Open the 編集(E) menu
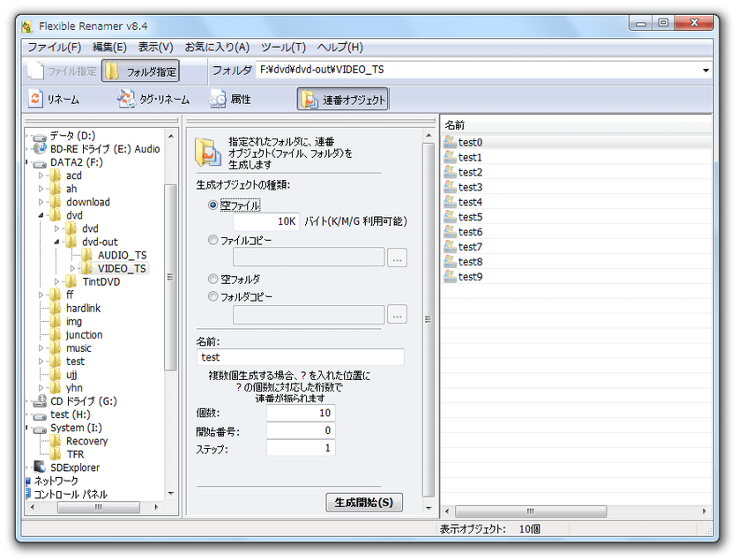 click(x=109, y=47)
